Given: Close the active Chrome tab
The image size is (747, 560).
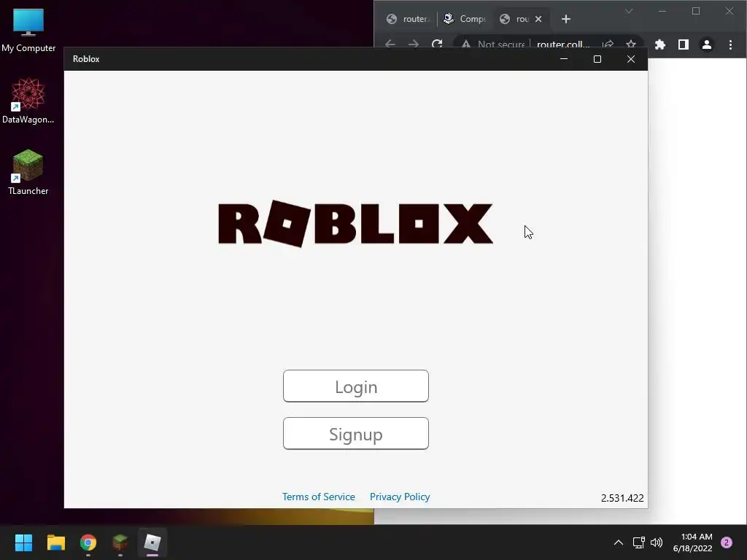Looking at the screenshot, I should pyautogui.click(x=538, y=19).
